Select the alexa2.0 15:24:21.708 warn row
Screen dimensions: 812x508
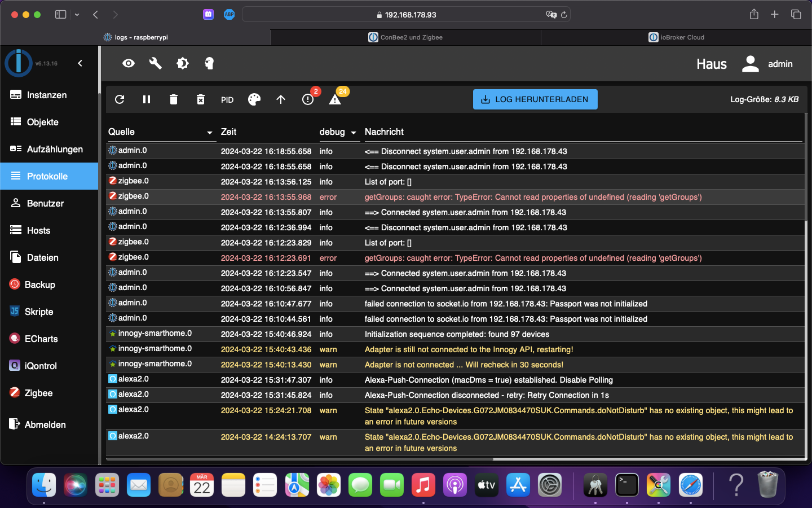tap(454, 416)
